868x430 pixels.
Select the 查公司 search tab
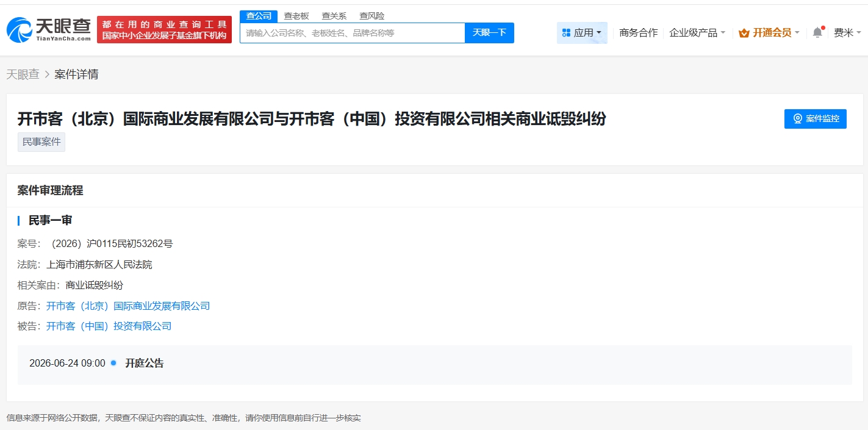coord(259,16)
